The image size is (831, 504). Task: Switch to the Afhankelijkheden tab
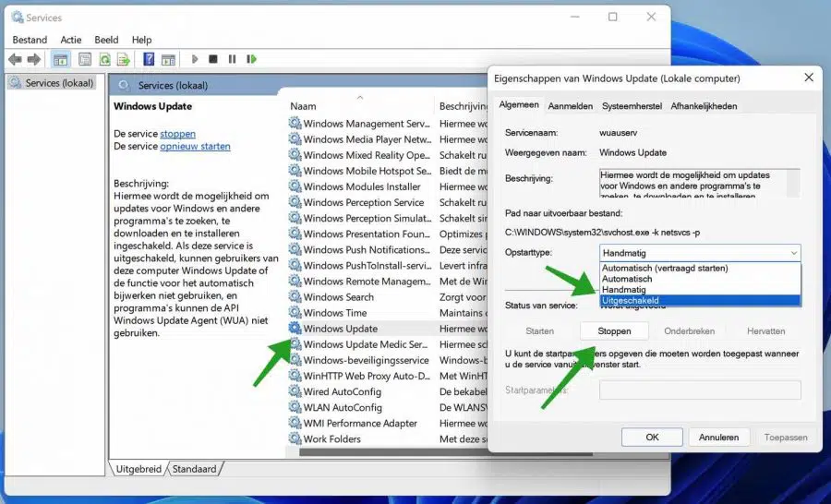point(704,106)
